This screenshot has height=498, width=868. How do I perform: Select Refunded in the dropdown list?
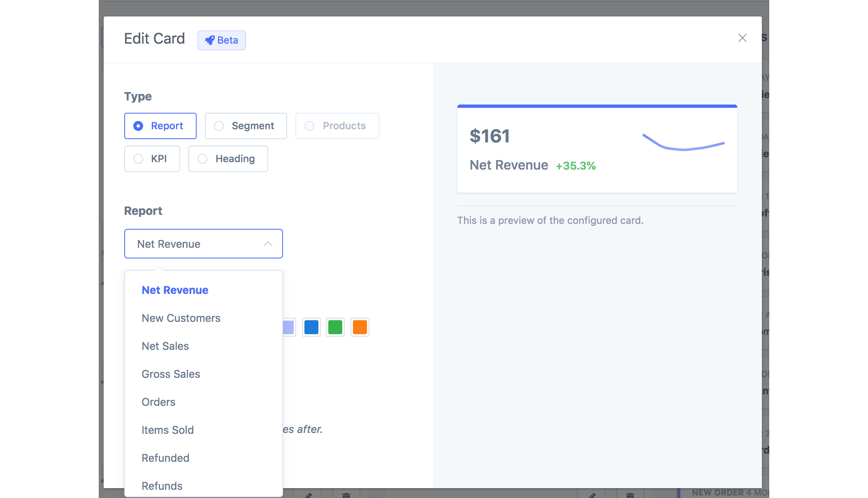[x=165, y=458]
